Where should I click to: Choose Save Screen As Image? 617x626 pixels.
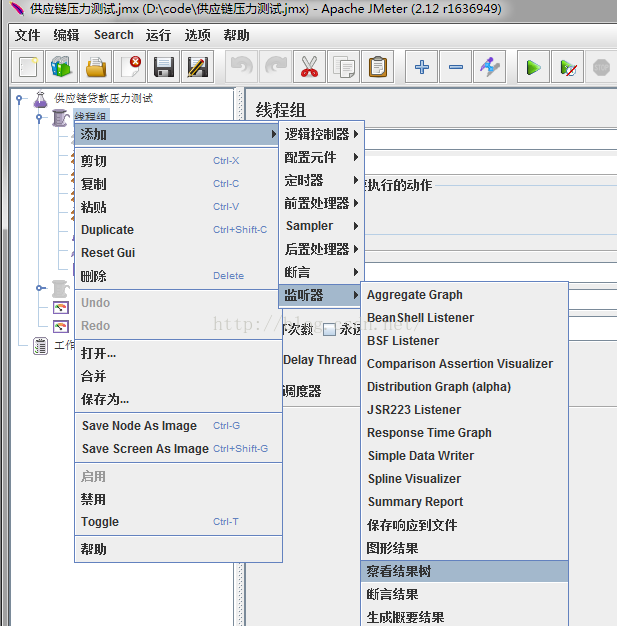click(179, 449)
